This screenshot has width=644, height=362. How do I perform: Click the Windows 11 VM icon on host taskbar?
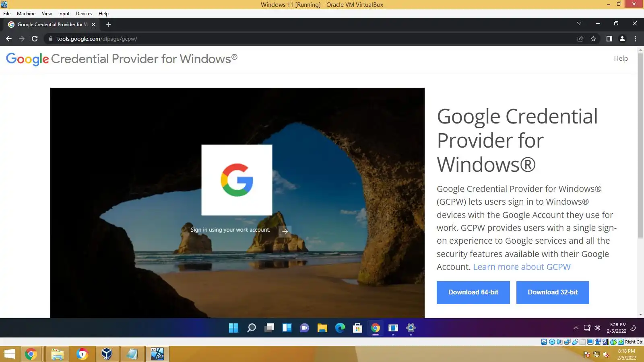[157, 354]
